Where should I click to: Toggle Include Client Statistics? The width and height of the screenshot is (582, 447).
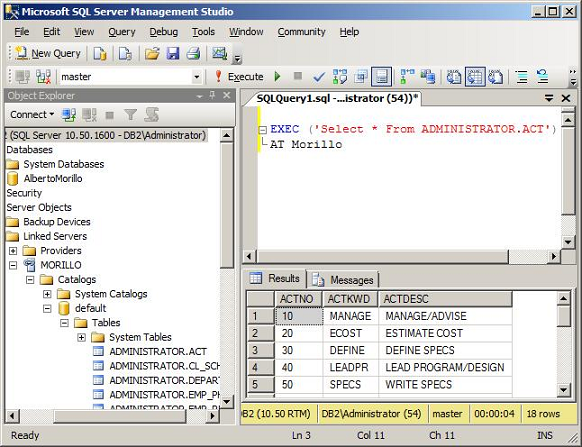[x=428, y=77]
